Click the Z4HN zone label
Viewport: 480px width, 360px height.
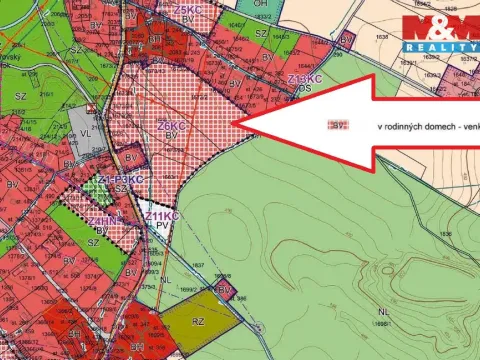click(102, 221)
